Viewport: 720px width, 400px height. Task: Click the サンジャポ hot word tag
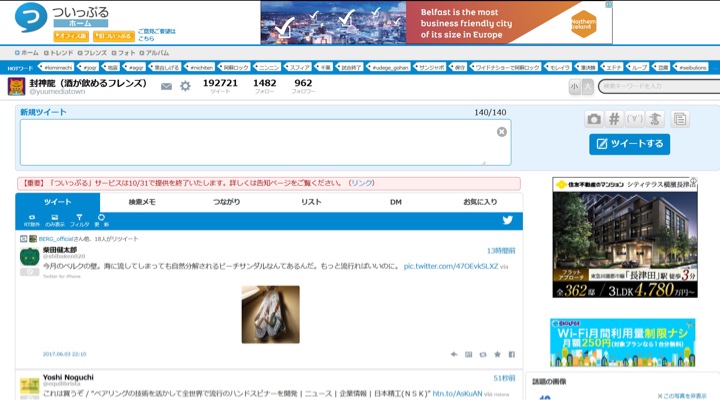430,68
